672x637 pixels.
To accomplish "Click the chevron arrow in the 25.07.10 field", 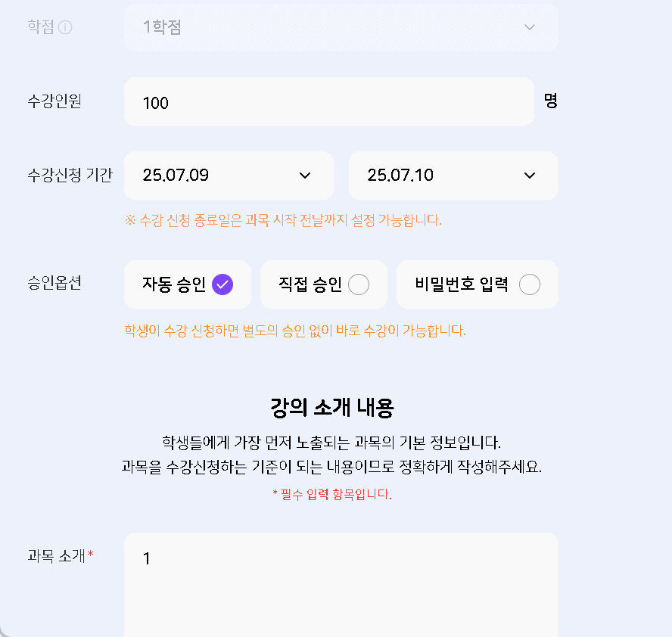I will 530,176.
